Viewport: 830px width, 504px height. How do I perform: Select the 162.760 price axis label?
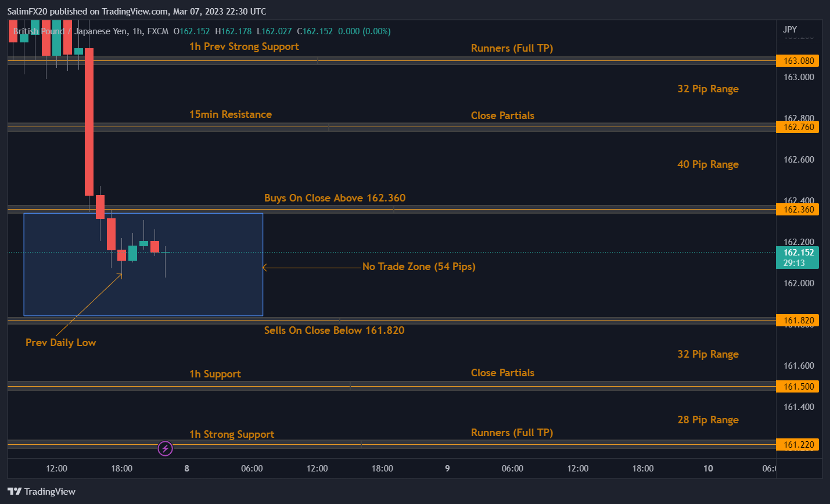[x=798, y=127]
